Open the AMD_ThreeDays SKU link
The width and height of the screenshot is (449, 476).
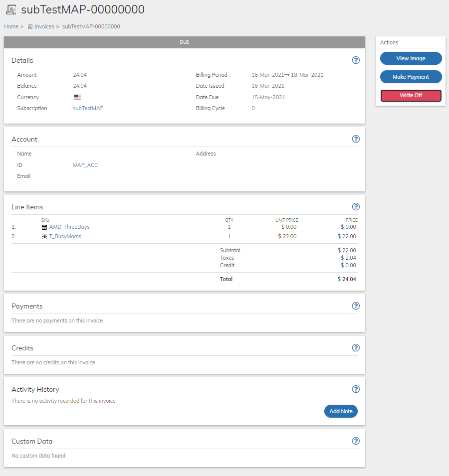[x=69, y=227]
